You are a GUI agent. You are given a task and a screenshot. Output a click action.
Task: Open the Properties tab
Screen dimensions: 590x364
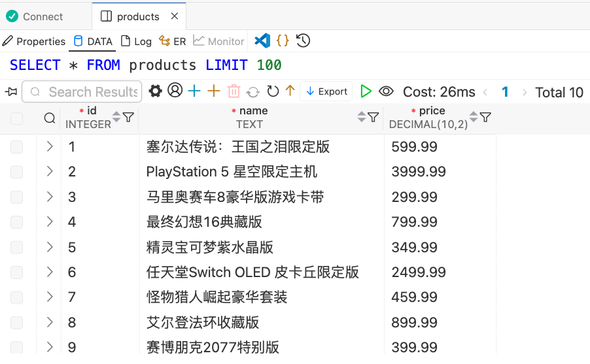click(34, 41)
